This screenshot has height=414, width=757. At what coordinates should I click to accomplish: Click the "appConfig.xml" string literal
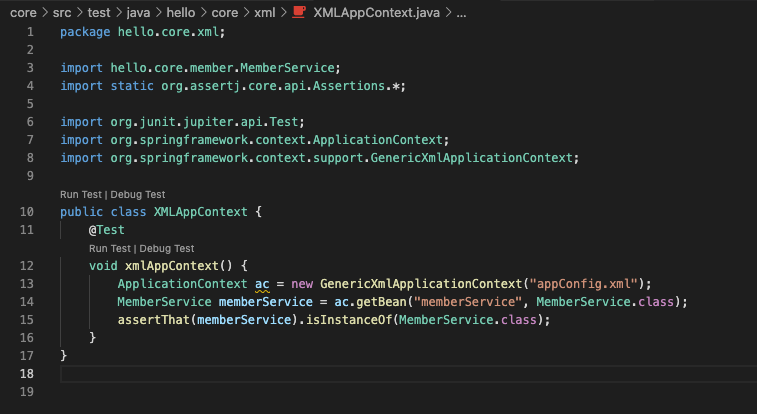pos(584,284)
